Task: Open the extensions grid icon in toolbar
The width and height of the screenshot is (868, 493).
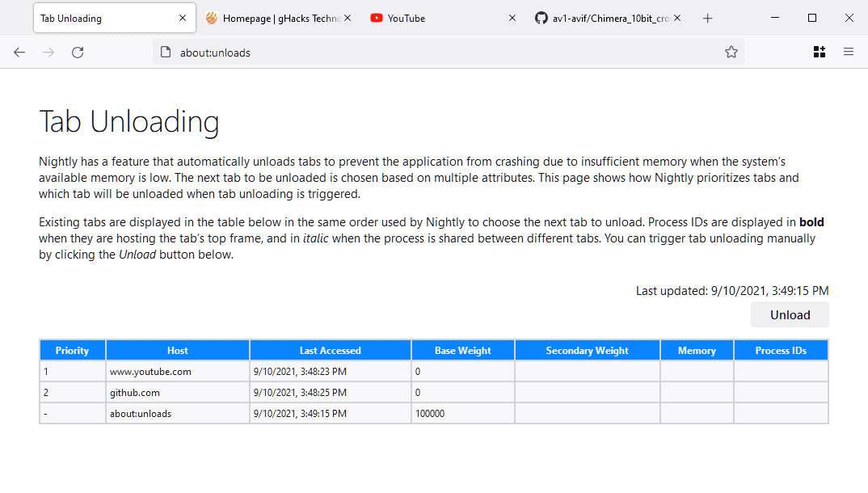Action: pos(819,53)
